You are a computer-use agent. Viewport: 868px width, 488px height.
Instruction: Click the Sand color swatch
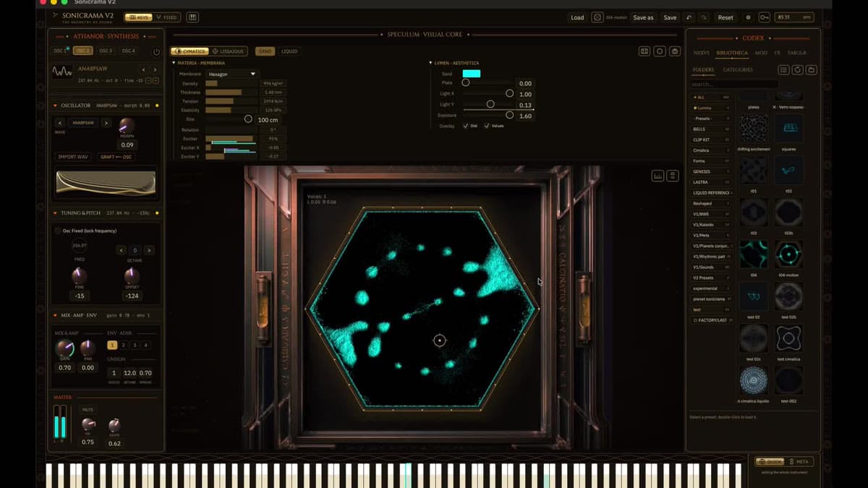tap(471, 74)
